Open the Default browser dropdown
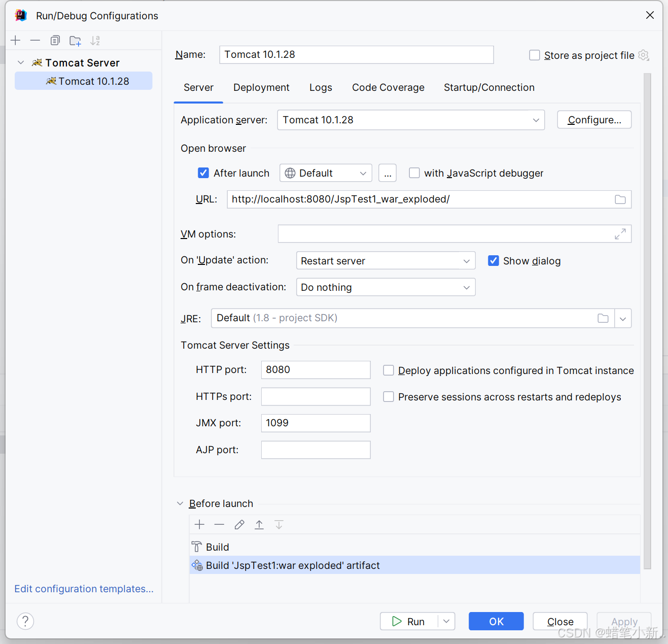Viewport: 668px width, 644px height. pos(326,173)
